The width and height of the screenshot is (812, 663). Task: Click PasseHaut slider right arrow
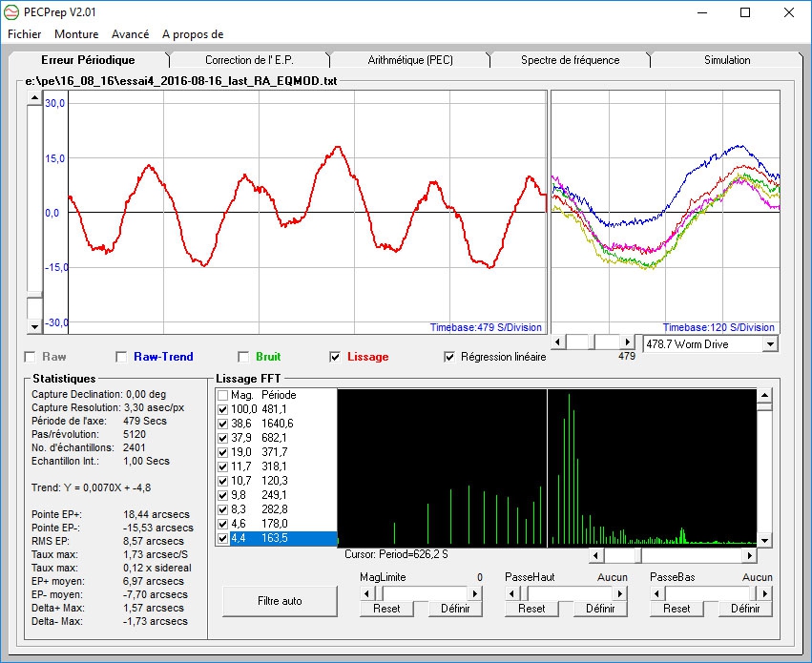(x=620, y=593)
